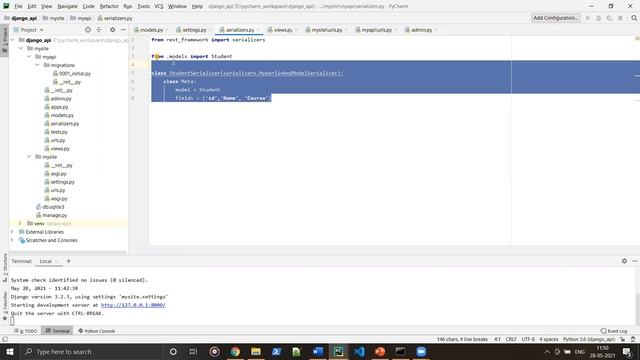Viewport: 640px width, 360px height.
Task: Open the Event Log
Action: click(x=614, y=331)
